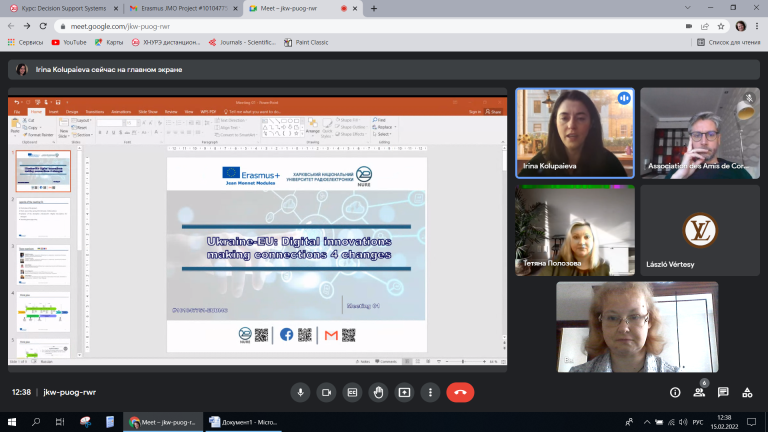
Task: Click the PowerPoint Notes status bar button
Action: 362,361
